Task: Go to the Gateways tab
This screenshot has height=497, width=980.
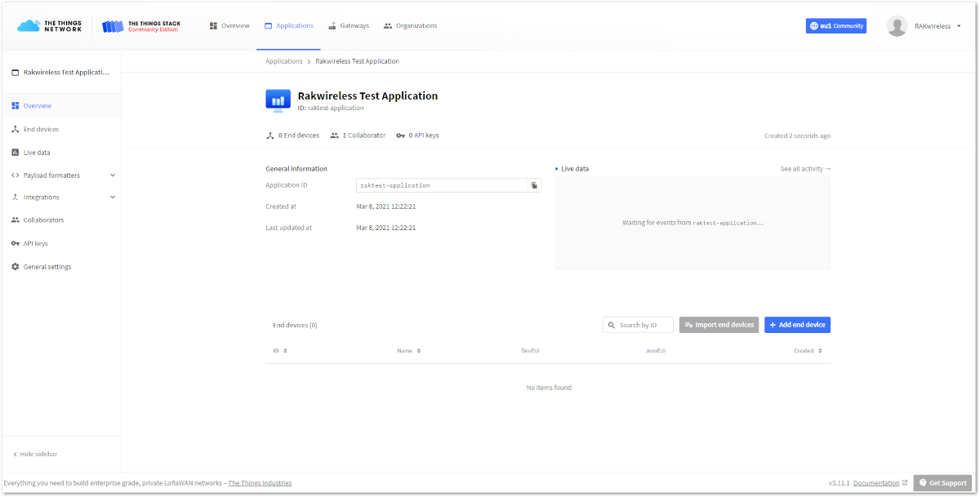Action: [349, 26]
